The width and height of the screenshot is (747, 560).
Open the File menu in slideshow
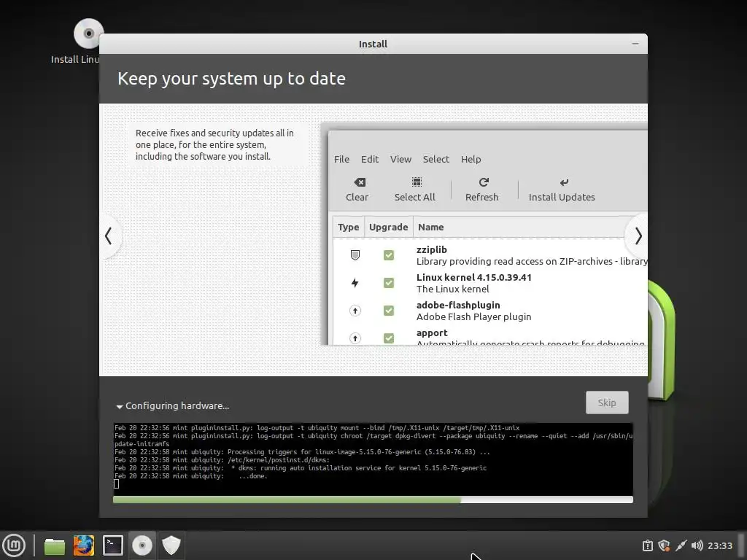(x=341, y=159)
